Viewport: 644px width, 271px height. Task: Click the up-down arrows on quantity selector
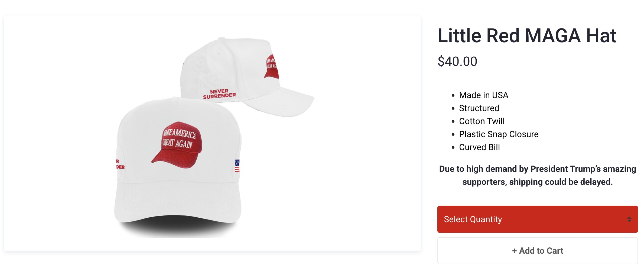click(629, 219)
